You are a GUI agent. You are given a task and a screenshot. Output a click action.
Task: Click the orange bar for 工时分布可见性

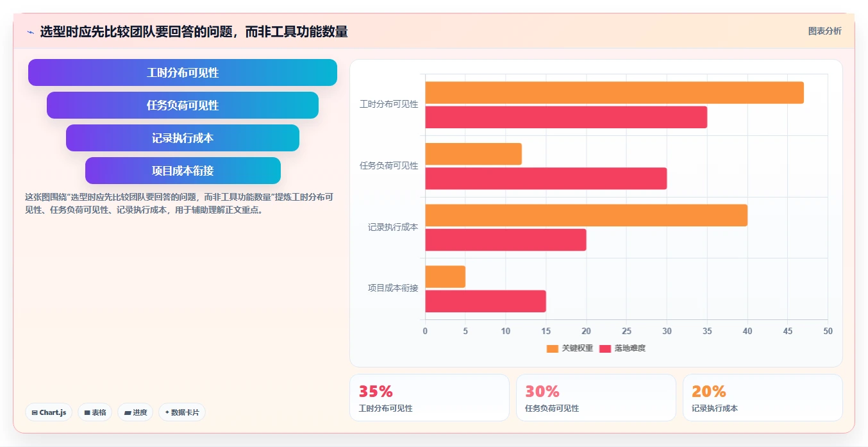[x=614, y=93]
